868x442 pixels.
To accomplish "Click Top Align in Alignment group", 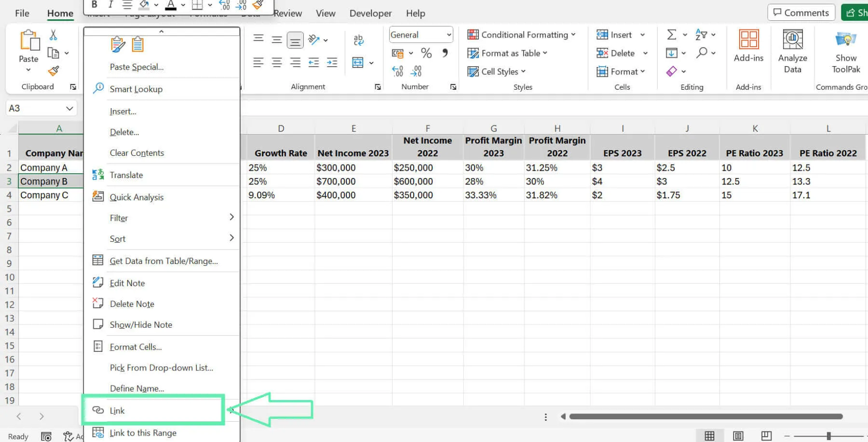I will pos(258,39).
